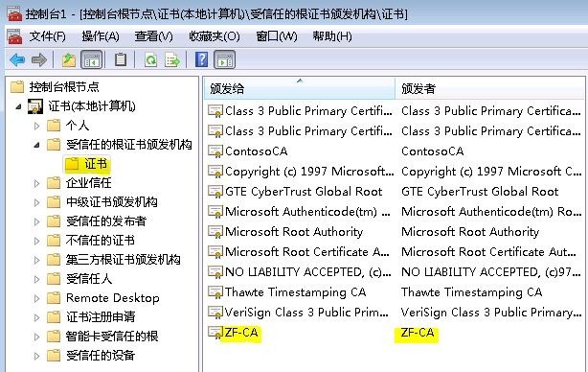The height and width of the screenshot is (372, 588).
Task: Click the NO LIABILITY ACCEPTED certificate icon
Action: (215, 271)
